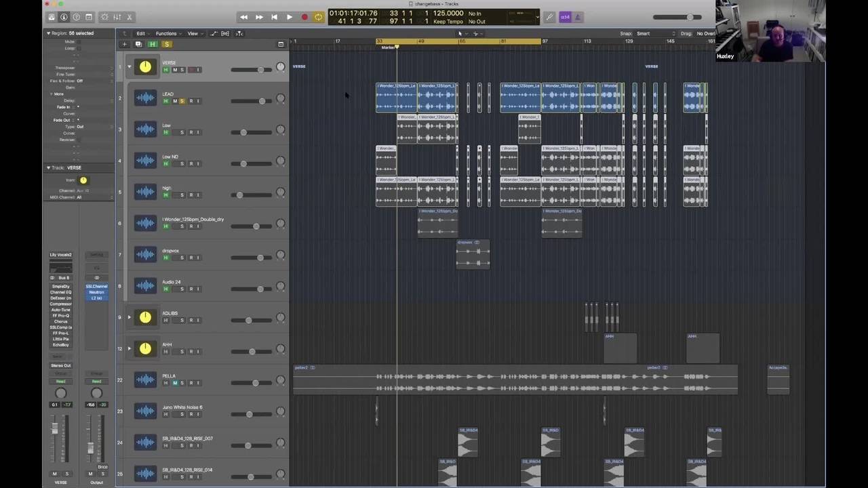Image resolution: width=868 pixels, height=488 pixels.
Task: Open the Library panel
Action: [52, 17]
